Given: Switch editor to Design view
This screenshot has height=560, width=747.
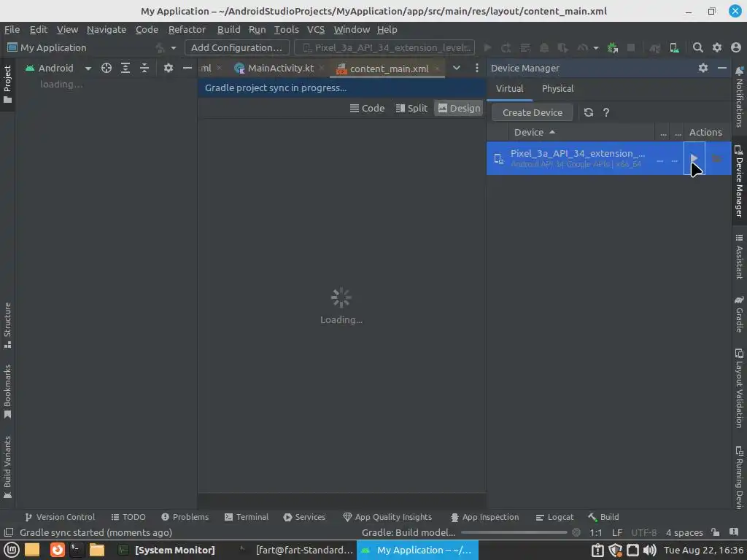Looking at the screenshot, I should point(459,108).
